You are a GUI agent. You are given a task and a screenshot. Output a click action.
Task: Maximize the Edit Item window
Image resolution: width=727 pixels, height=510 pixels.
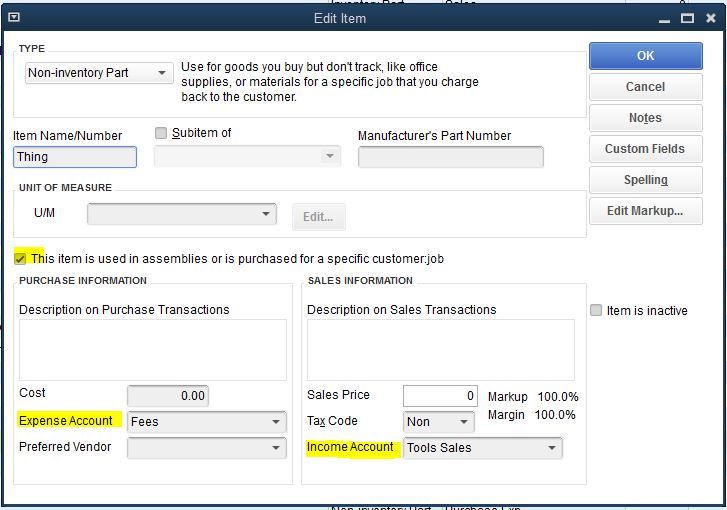(x=687, y=18)
